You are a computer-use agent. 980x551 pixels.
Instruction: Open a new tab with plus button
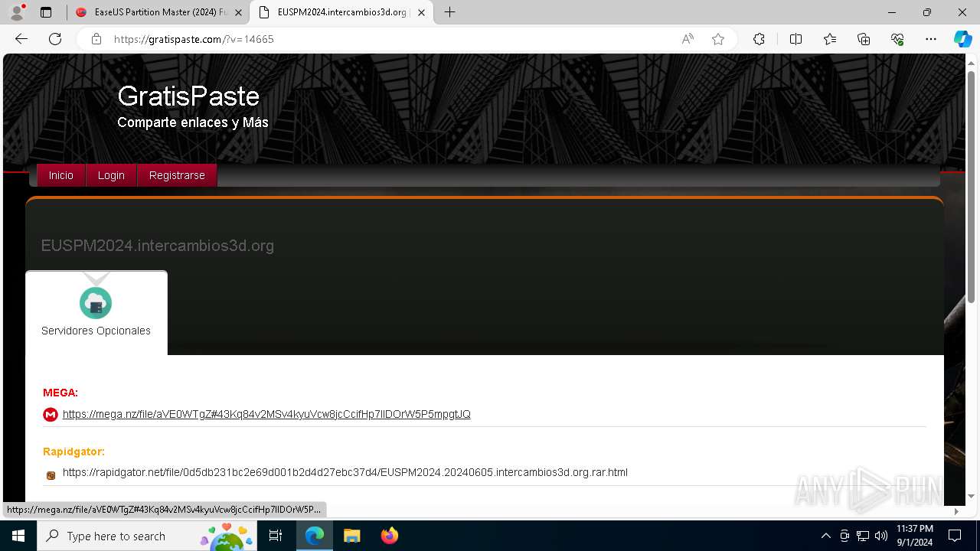click(x=450, y=12)
